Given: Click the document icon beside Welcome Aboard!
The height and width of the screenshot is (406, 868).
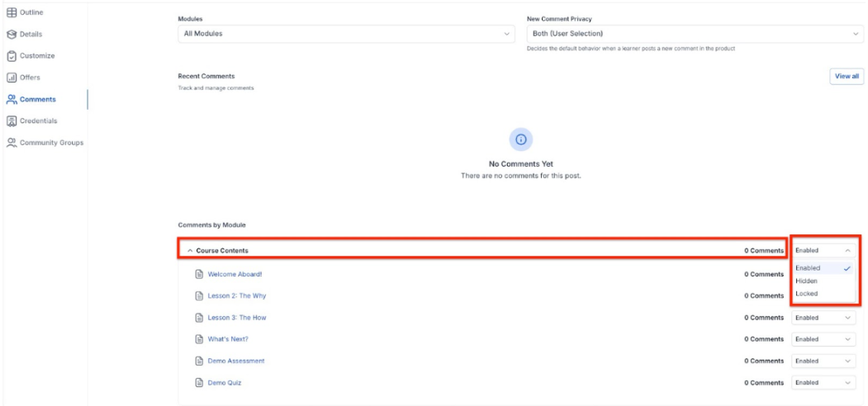Looking at the screenshot, I should [199, 274].
